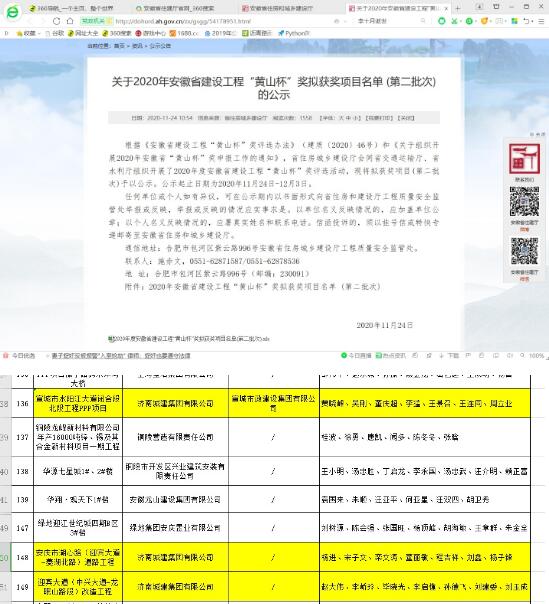Open the Python bookmark
This screenshot has height=604, width=549.
(x=294, y=34)
